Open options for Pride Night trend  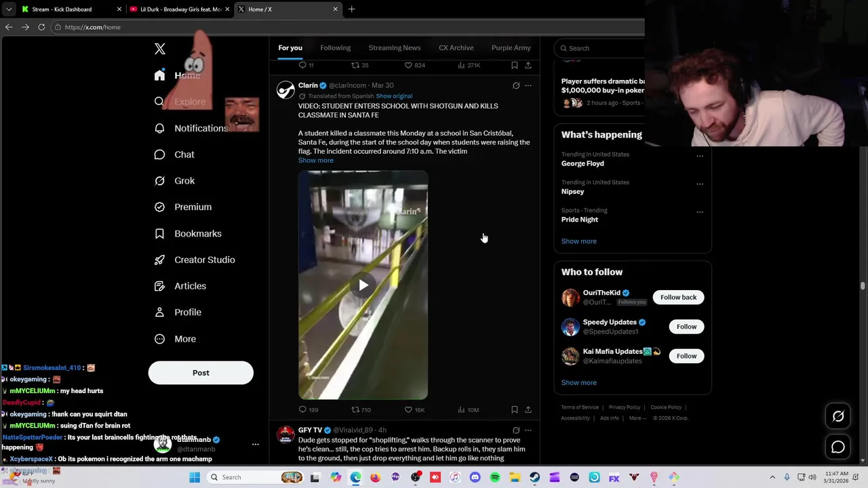click(700, 212)
